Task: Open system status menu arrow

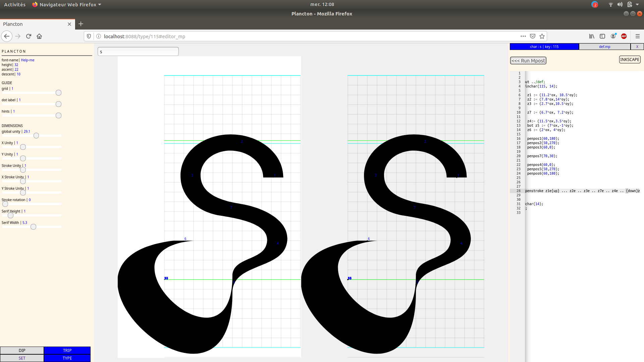Action: click(637, 4)
